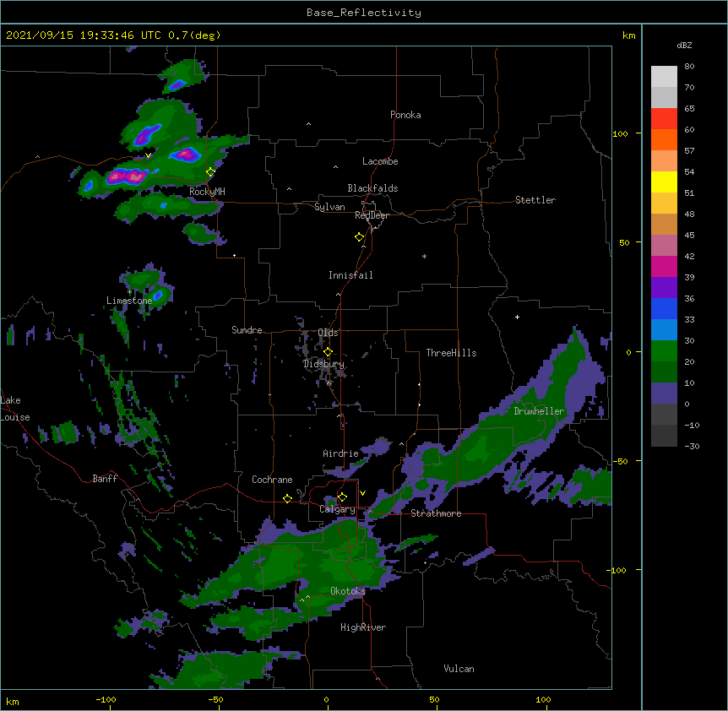Screen dimensions: 728x711
Task: Click the HighRiver label
Action: point(363,627)
